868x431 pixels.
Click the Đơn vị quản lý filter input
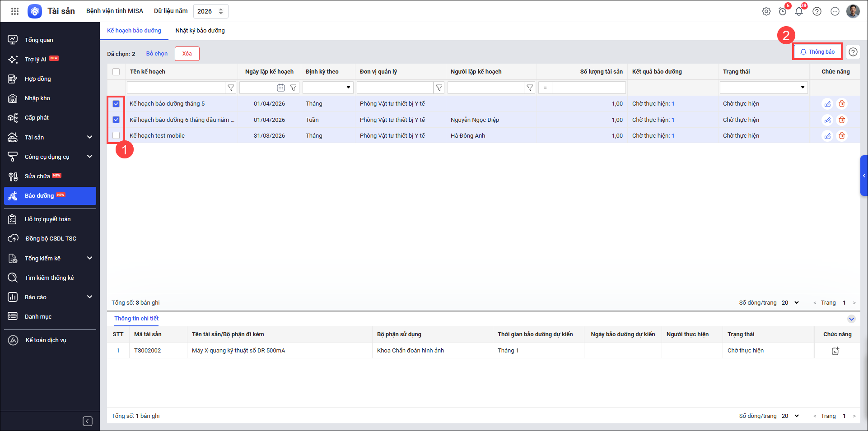pos(395,88)
